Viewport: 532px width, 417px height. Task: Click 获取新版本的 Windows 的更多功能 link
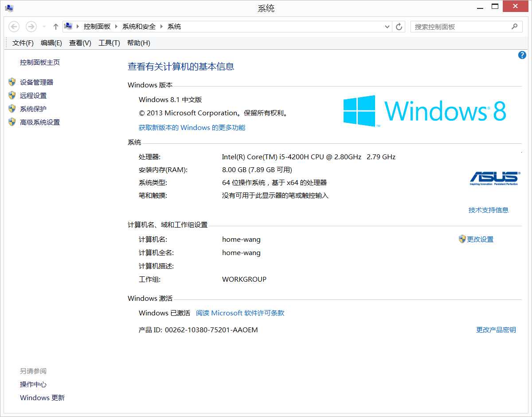(192, 128)
